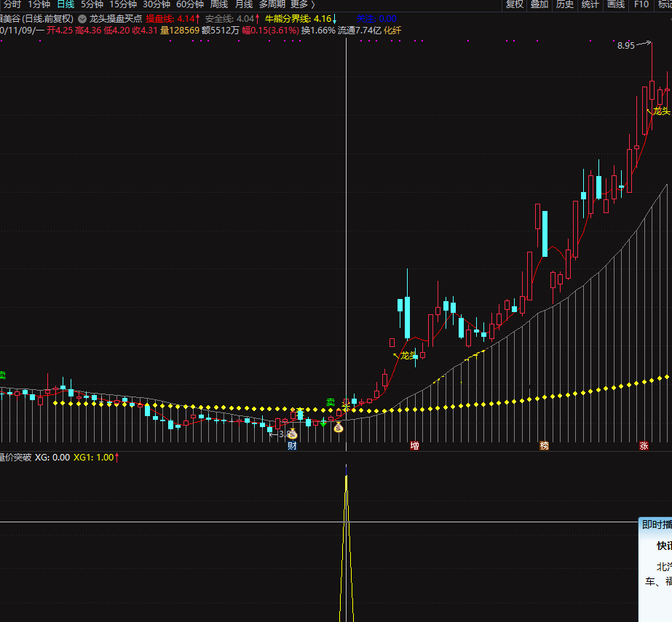Show the 周线 weekly chart
Viewport: 672px width, 622px height.
[x=219, y=4]
